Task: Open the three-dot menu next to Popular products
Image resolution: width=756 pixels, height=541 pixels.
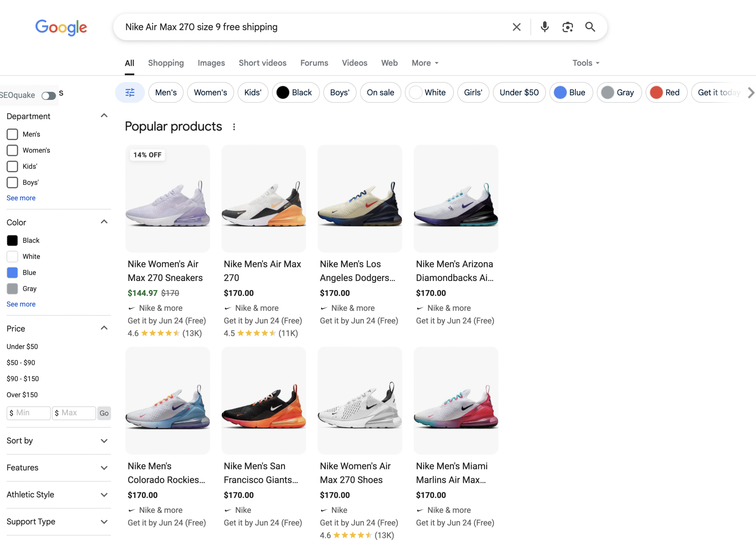Action: [234, 126]
